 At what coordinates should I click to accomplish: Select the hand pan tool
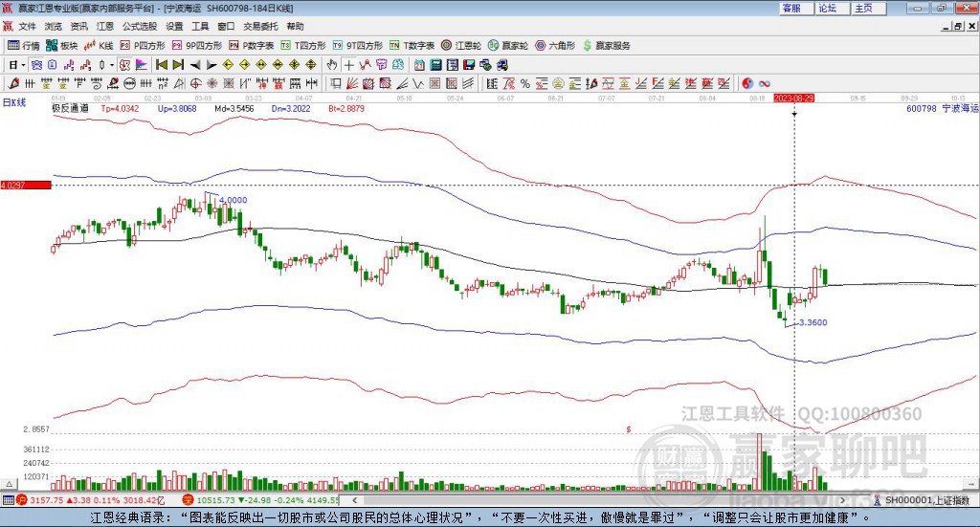pyautogui.click(x=332, y=65)
